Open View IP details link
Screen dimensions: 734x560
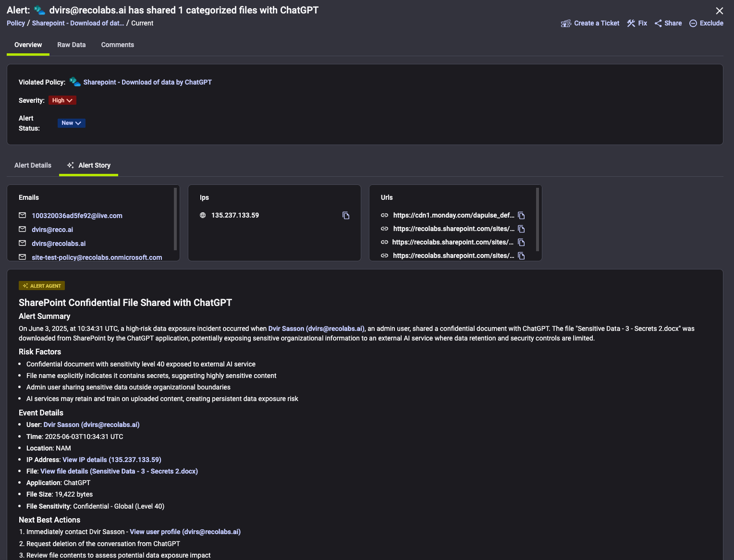112,460
